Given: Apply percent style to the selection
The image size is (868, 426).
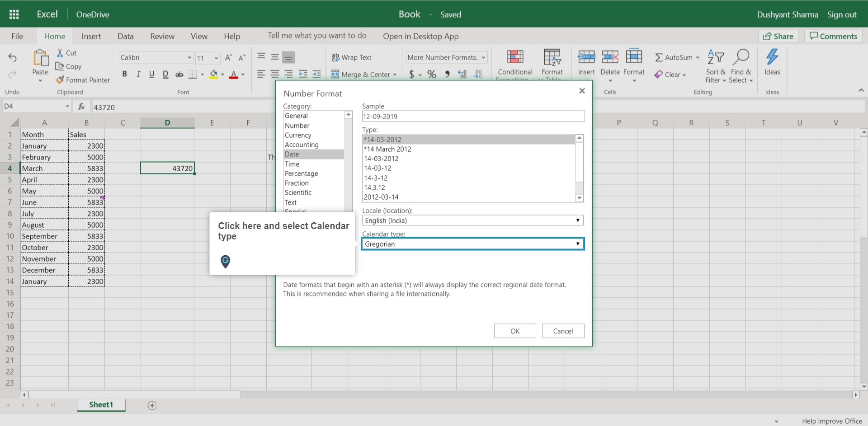Looking at the screenshot, I should tap(432, 74).
